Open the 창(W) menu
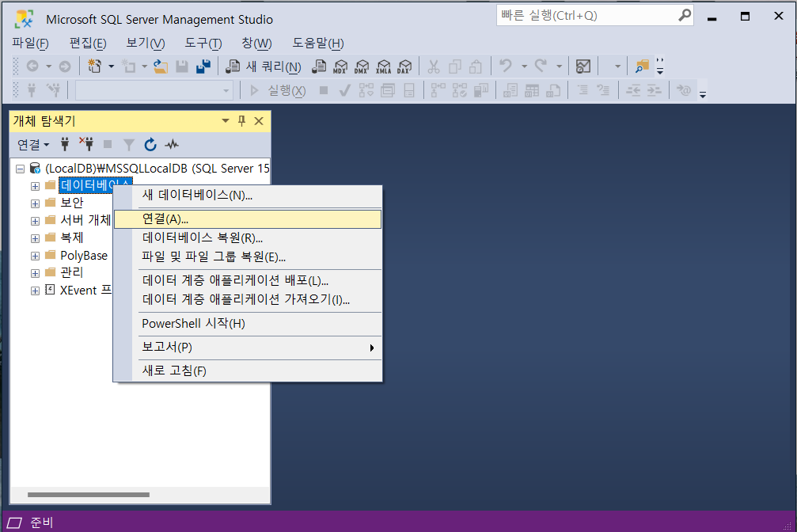The height and width of the screenshot is (532, 797). (256, 44)
